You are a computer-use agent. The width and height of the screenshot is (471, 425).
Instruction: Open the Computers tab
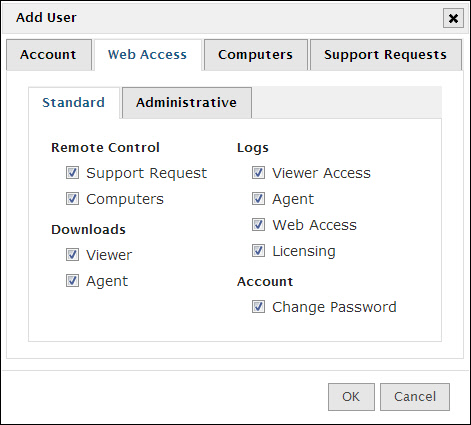coord(255,55)
